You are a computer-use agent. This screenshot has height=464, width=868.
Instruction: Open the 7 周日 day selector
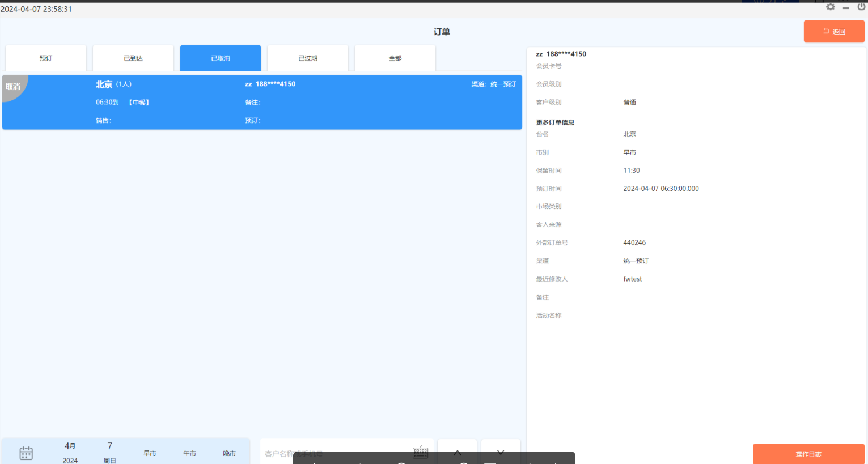110,453
